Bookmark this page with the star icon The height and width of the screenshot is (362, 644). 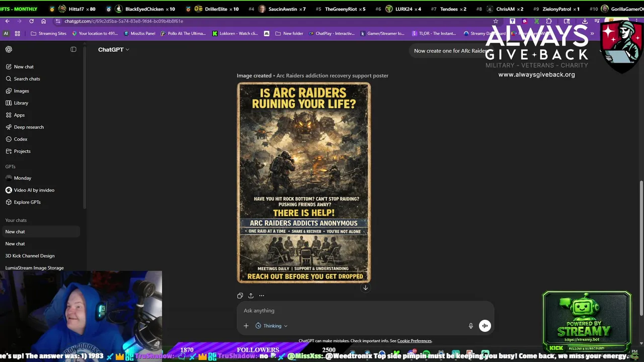coord(496,21)
